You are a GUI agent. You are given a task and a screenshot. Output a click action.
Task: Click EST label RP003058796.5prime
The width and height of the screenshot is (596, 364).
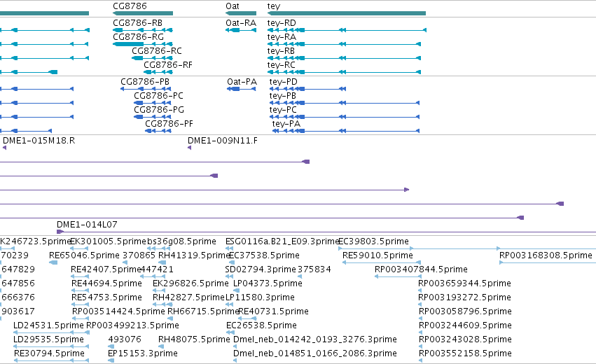coord(465,311)
